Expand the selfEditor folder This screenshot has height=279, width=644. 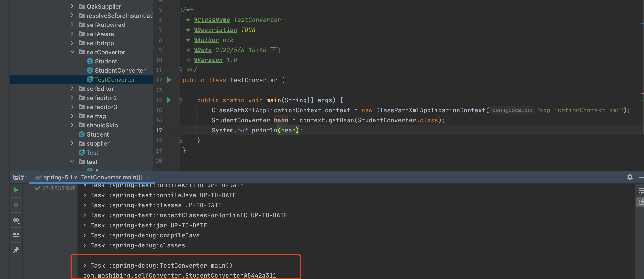72,89
